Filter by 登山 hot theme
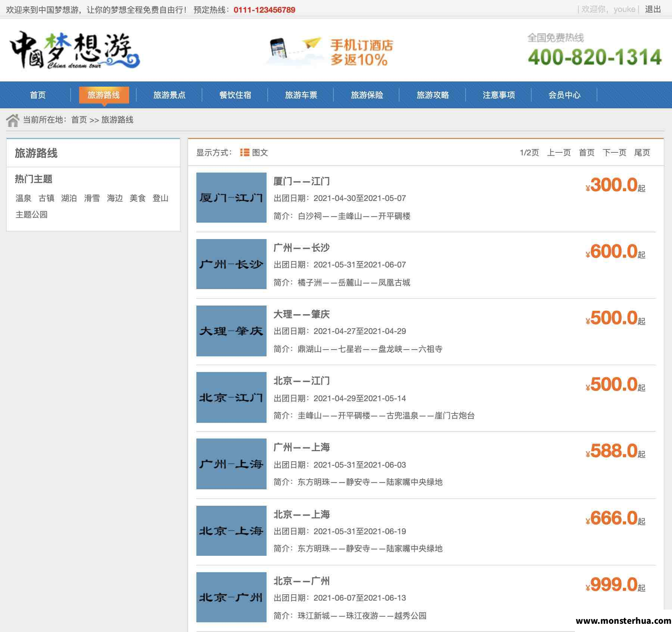The image size is (672, 632). click(x=161, y=198)
